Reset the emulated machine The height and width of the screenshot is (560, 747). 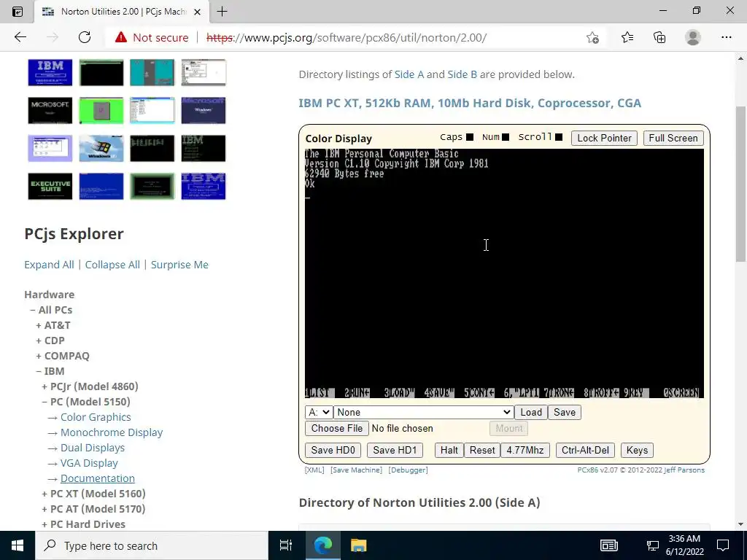coord(482,450)
